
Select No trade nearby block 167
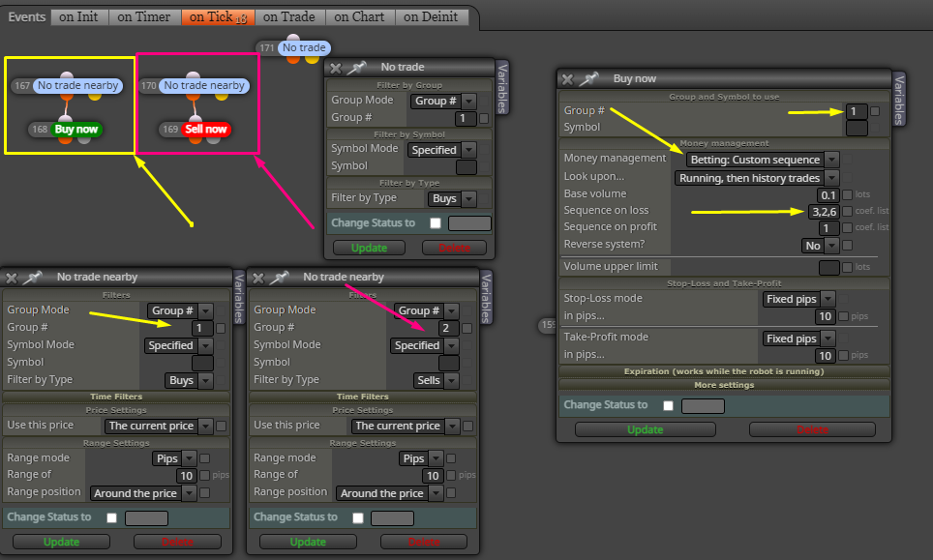point(78,86)
